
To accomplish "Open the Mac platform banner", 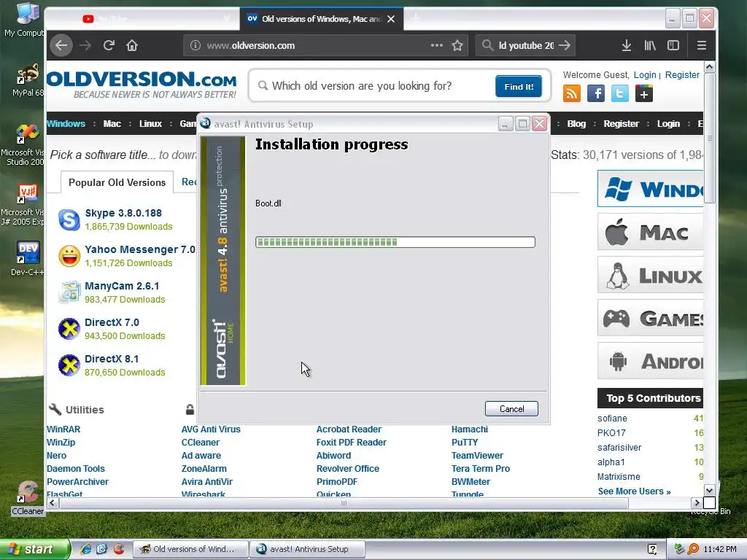I will point(650,232).
